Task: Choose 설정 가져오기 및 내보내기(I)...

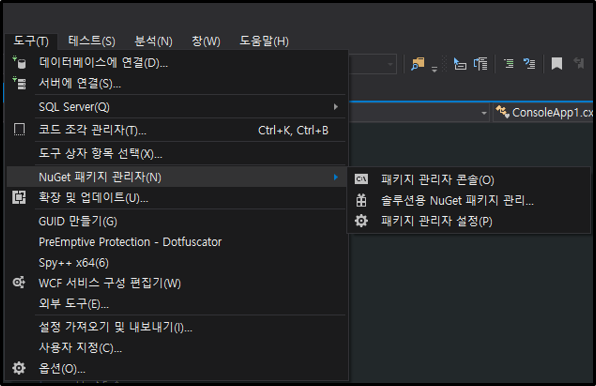Action: [x=177, y=327]
